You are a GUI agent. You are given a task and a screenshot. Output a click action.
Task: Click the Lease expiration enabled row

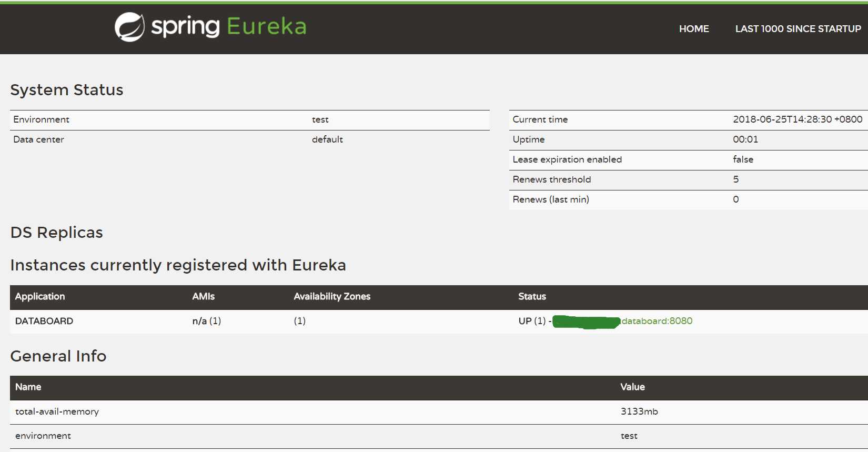pos(567,159)
